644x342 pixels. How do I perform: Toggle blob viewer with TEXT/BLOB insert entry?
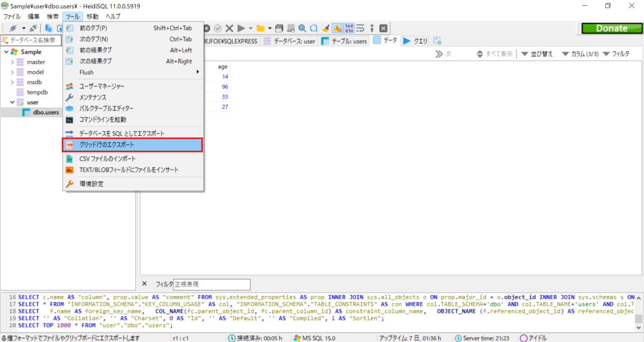(x=123, y=169)
